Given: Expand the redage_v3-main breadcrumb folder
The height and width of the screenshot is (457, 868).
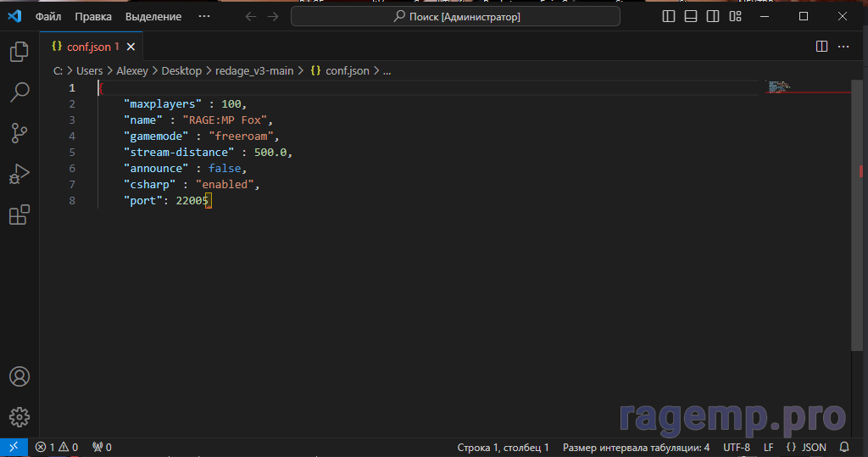Looking at the screenshot, I should pos(253,71).
